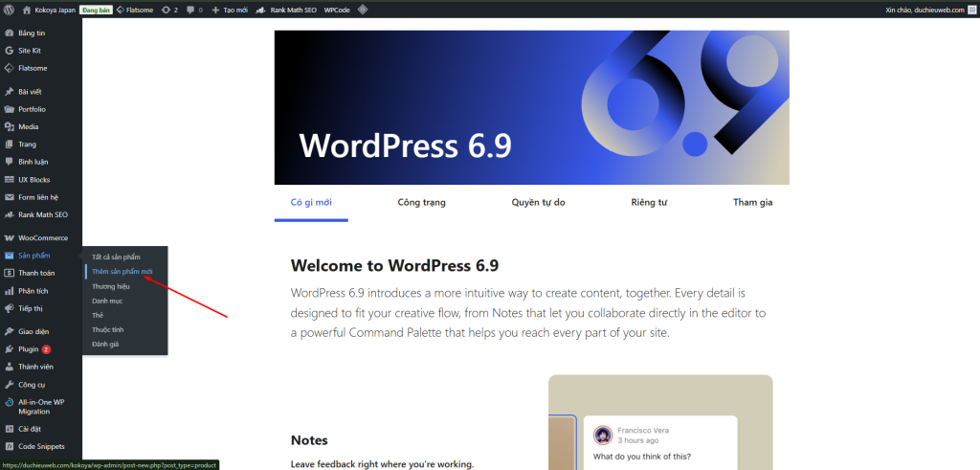Click the Flatsome diamond icon in admin bar
The width and height of the screenshot is (980, 470).
121,10
